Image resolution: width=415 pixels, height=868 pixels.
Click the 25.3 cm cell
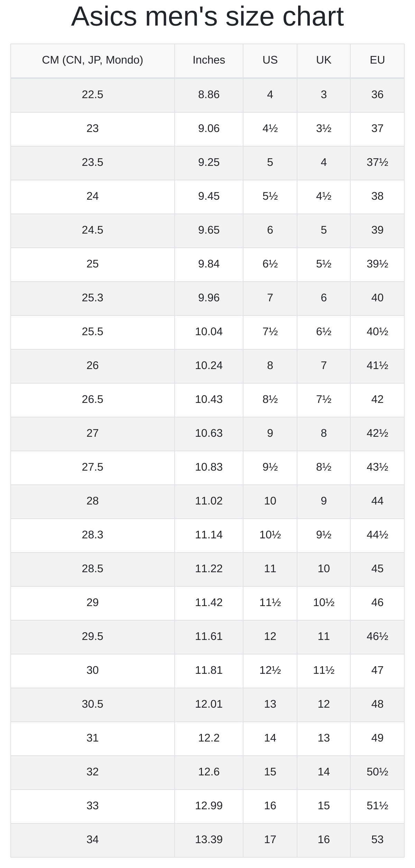(93, 298)
